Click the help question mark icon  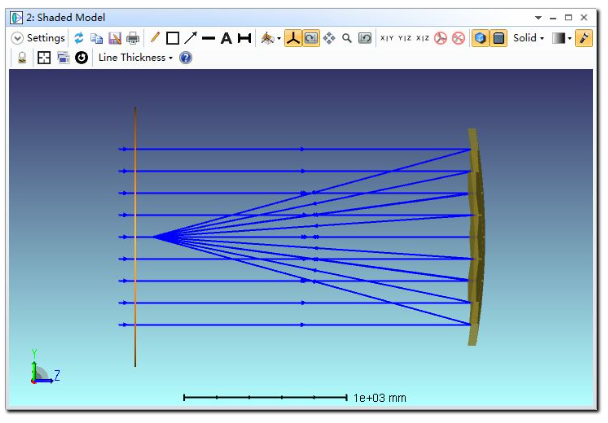(x=185, y=58)
